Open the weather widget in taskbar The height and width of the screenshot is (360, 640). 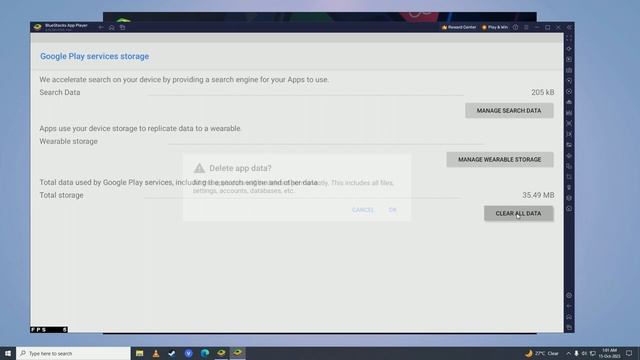tap(542, 353)
